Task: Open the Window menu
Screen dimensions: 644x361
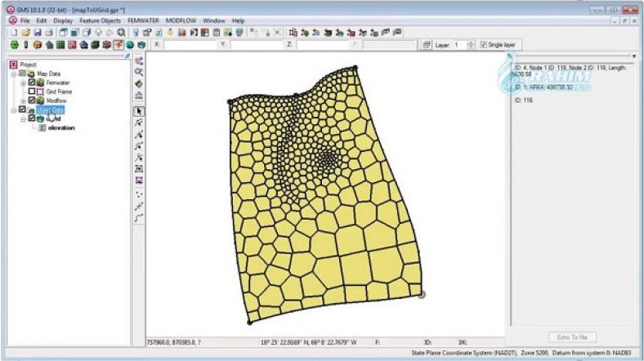Action: tap(213, 20)
